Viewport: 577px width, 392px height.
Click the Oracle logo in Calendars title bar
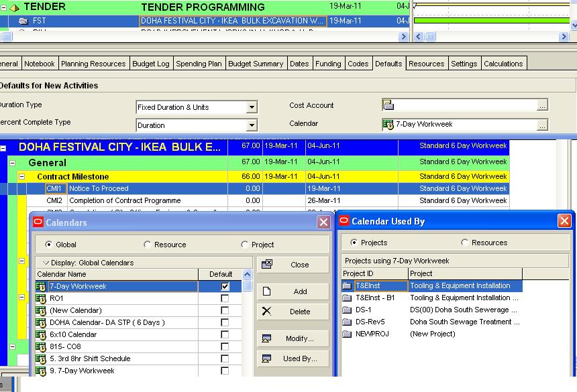(38, 222)
